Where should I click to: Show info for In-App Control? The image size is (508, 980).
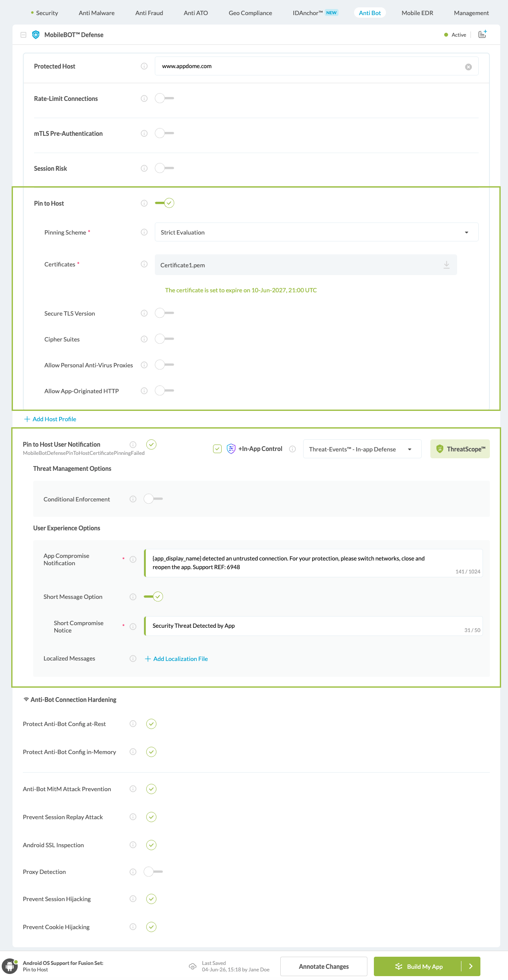[292, 449]
